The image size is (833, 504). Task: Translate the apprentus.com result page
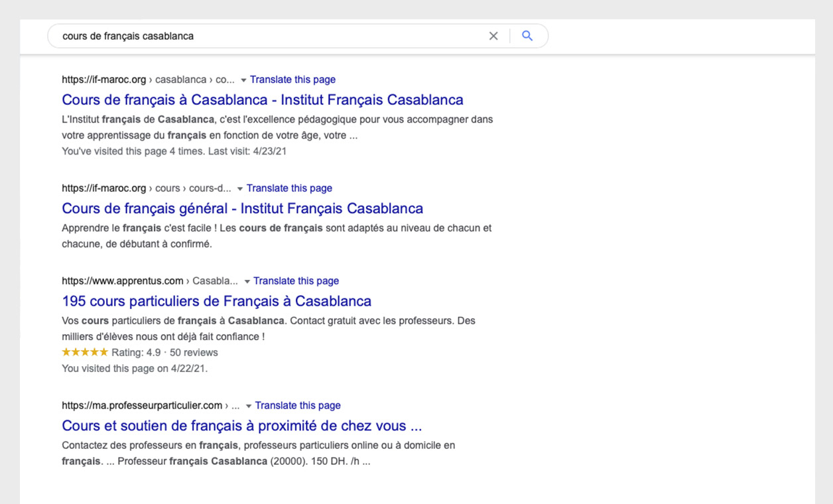click(296, 281)
